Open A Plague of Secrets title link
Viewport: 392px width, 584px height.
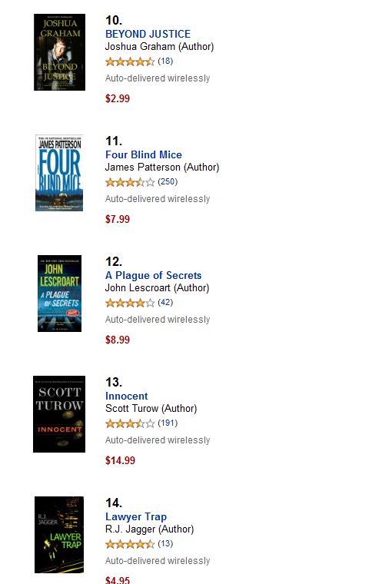(x=154, y=275)
